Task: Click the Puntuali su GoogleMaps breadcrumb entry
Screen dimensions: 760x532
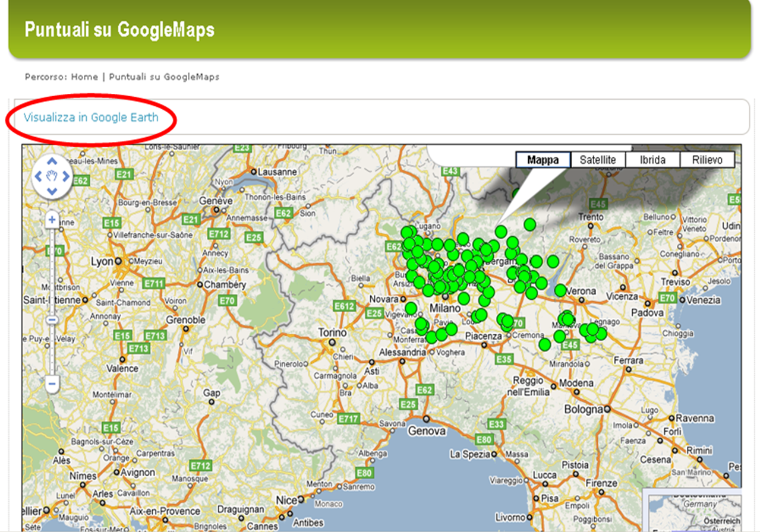Action: [x=165, y=77]
